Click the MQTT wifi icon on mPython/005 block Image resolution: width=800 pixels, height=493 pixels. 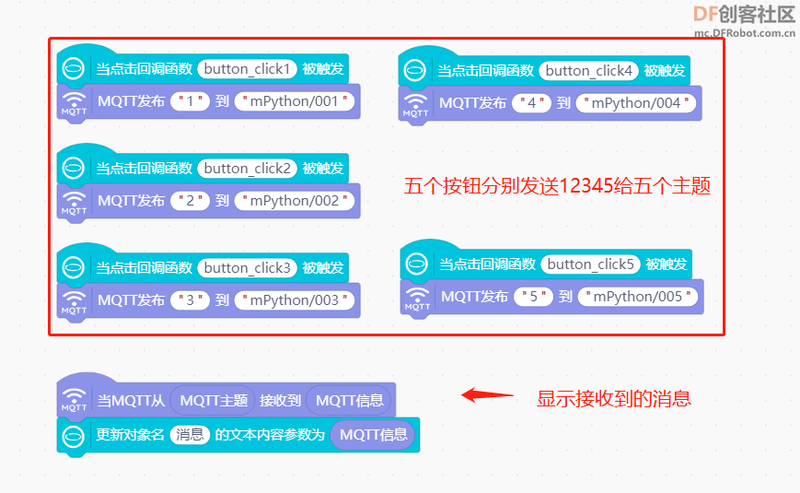coord(417,298)
